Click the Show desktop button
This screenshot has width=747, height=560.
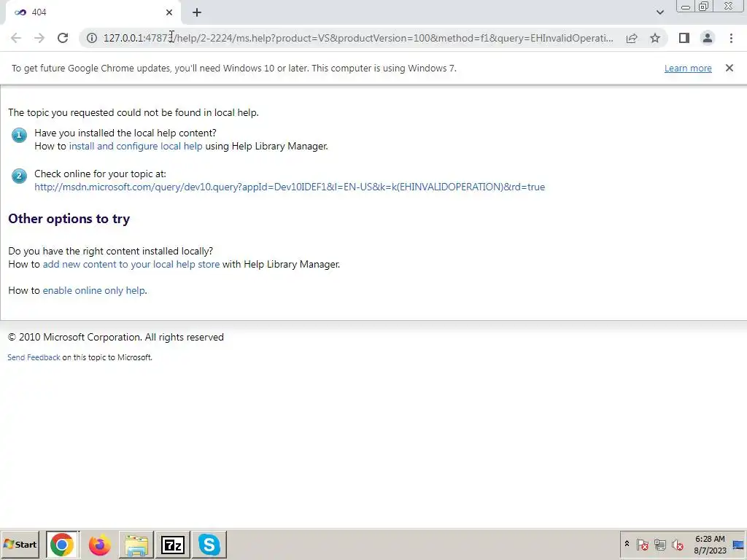tap(740, 545)
